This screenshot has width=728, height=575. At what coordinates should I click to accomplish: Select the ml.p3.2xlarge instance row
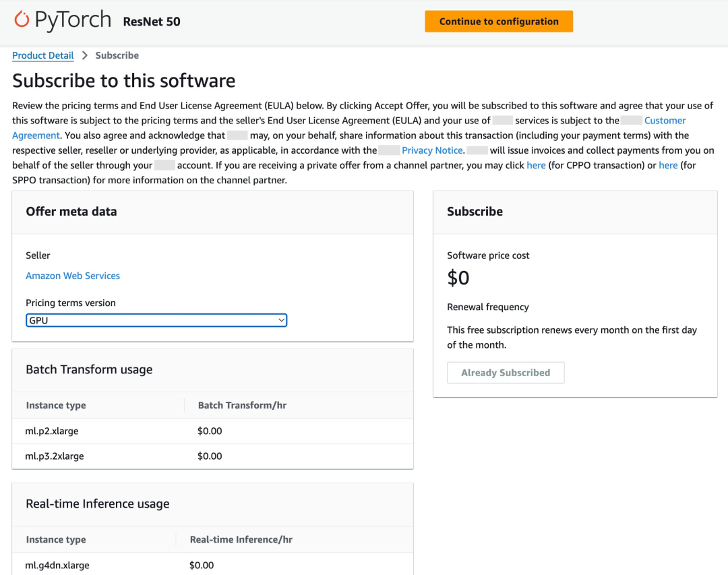pyautogui.click(x=55, y=456)
